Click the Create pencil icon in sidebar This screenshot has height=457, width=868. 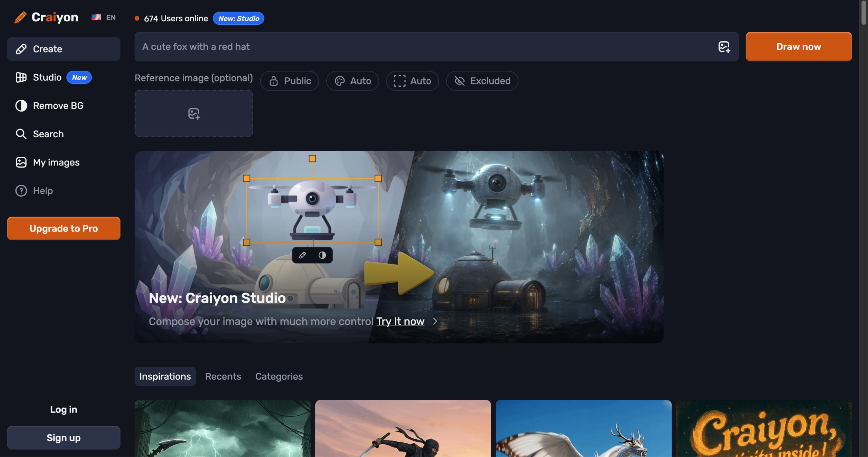tap(21, 49)
